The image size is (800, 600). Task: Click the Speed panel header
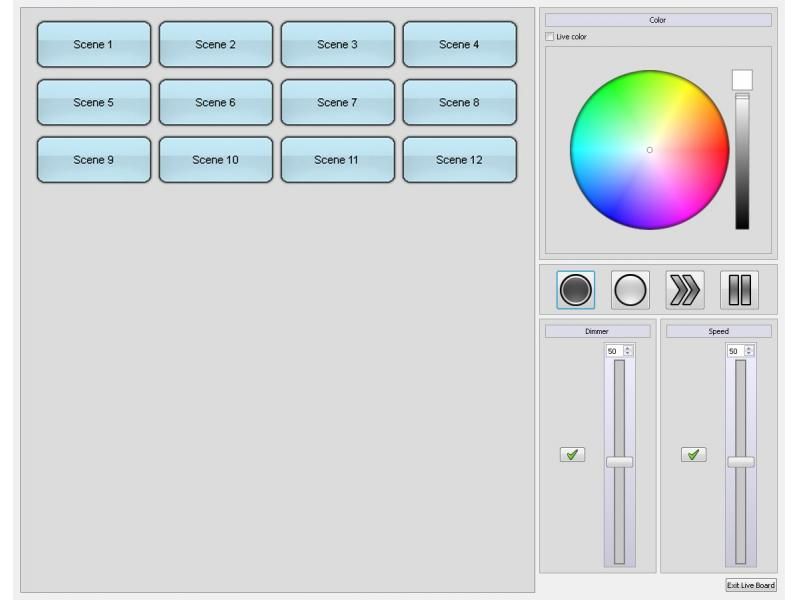[718, 331]
